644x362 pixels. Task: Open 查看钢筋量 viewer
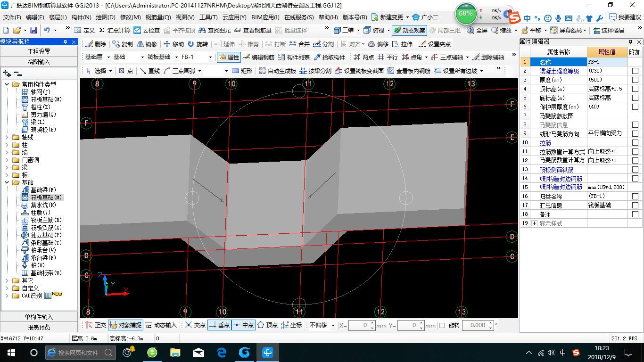253,30
